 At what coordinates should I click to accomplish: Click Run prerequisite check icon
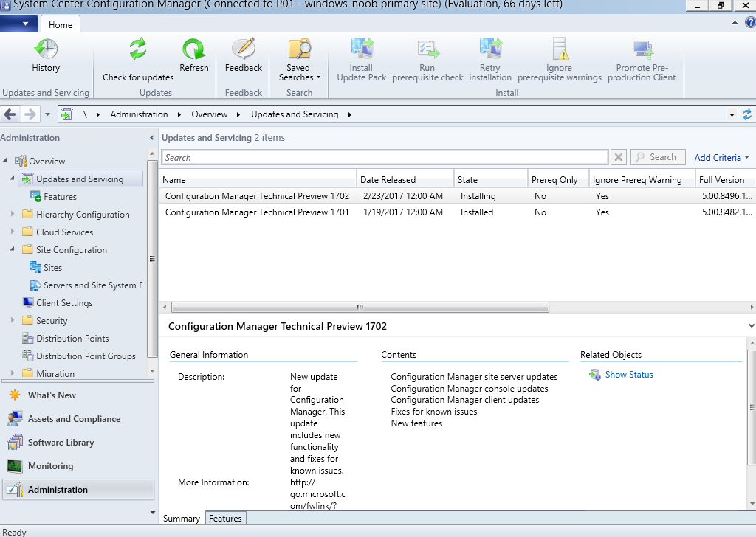(427, 49)
